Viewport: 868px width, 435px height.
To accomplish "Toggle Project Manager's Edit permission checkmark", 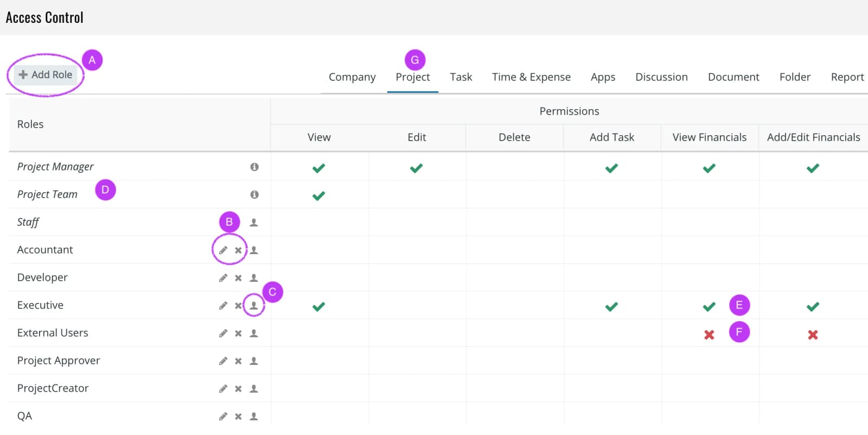I will (417, 168).
